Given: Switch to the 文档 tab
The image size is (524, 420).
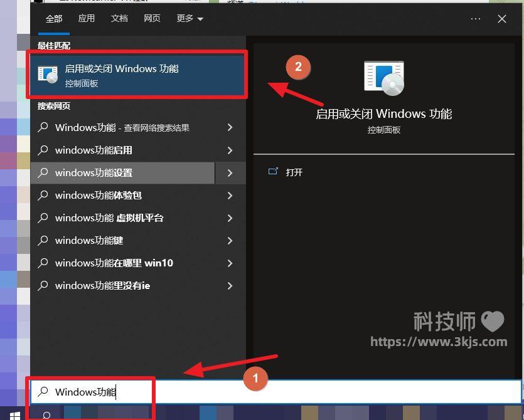Looking at the screenshot, I should click(x=119, y=18).
